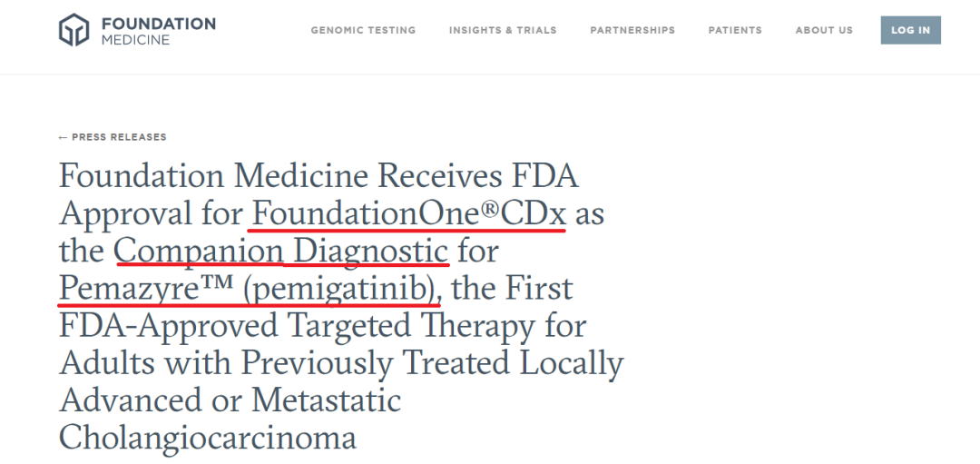The width and height of the screenshot is (980, 464).
Task: Click the underlined FoundationOne CDx text
Action: (x=408, y=214)
